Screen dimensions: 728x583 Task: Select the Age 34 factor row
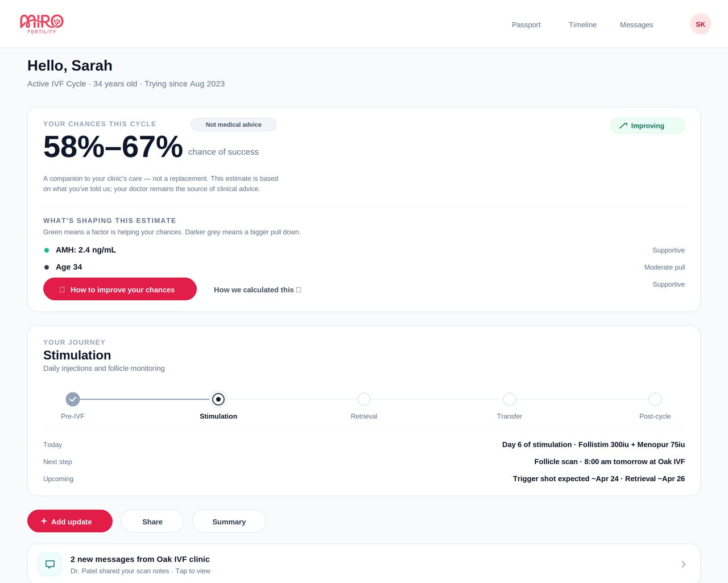(x=364, y=267)
